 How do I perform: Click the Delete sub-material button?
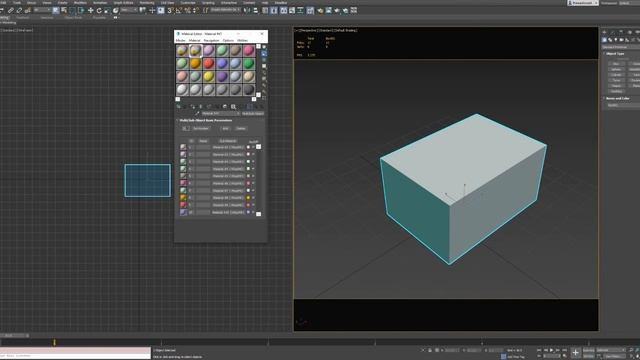(241, 128)
